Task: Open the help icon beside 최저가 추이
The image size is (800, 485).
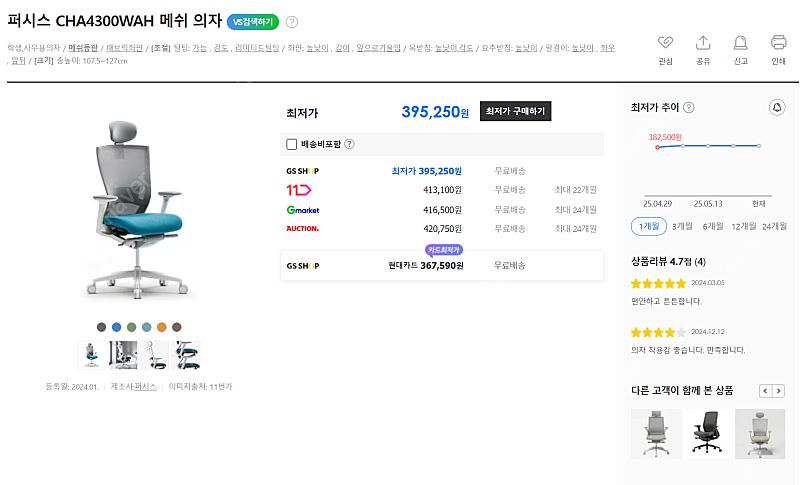Action: pos(688,108)
